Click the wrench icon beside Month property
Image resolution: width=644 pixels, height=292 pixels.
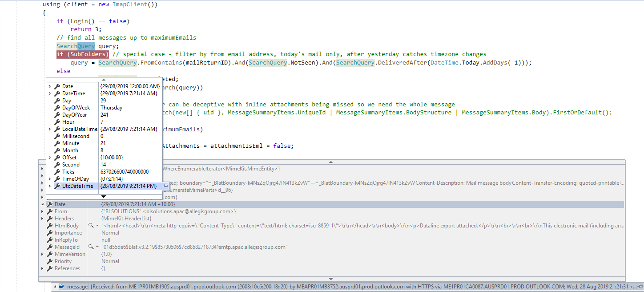click(x=56, y=150)
